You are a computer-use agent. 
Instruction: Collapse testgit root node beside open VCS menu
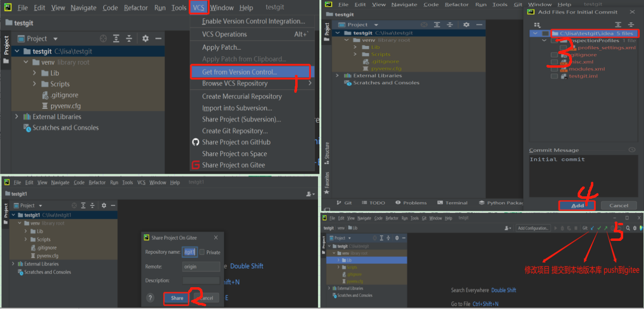17,51
